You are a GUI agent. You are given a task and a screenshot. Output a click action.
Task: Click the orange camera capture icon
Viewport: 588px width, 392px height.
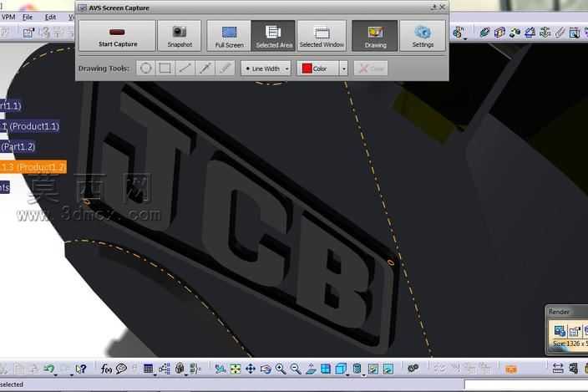coord(511,369)
